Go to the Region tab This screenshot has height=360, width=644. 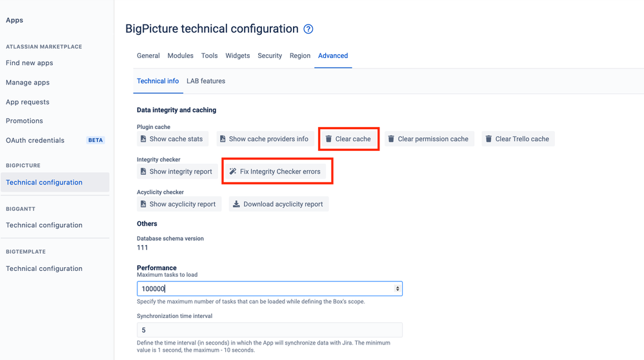click(x=300, y=55)
